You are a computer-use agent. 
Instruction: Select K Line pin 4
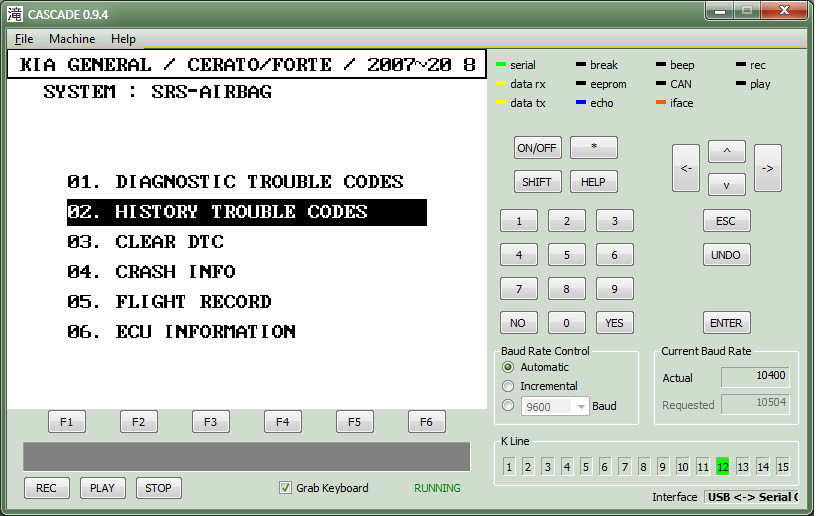point(567,466)
